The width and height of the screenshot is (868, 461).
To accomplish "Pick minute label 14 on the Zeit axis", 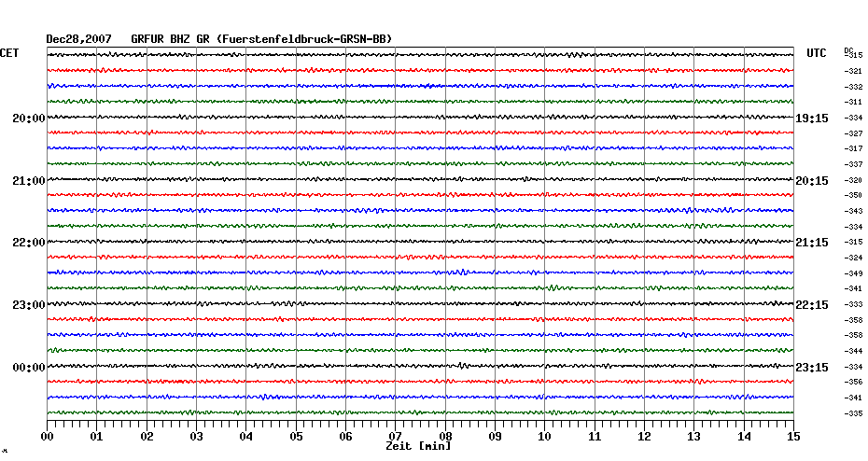I will [x=744, y=437].
